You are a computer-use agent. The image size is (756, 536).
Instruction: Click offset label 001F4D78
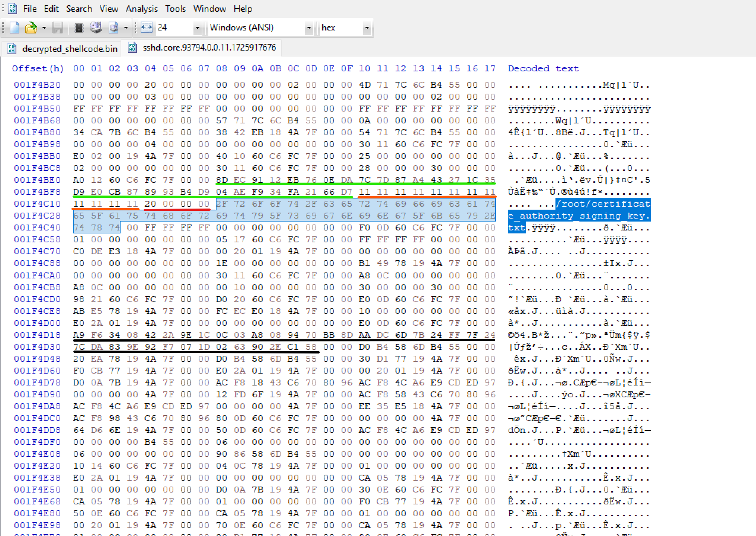click(37, 382)
